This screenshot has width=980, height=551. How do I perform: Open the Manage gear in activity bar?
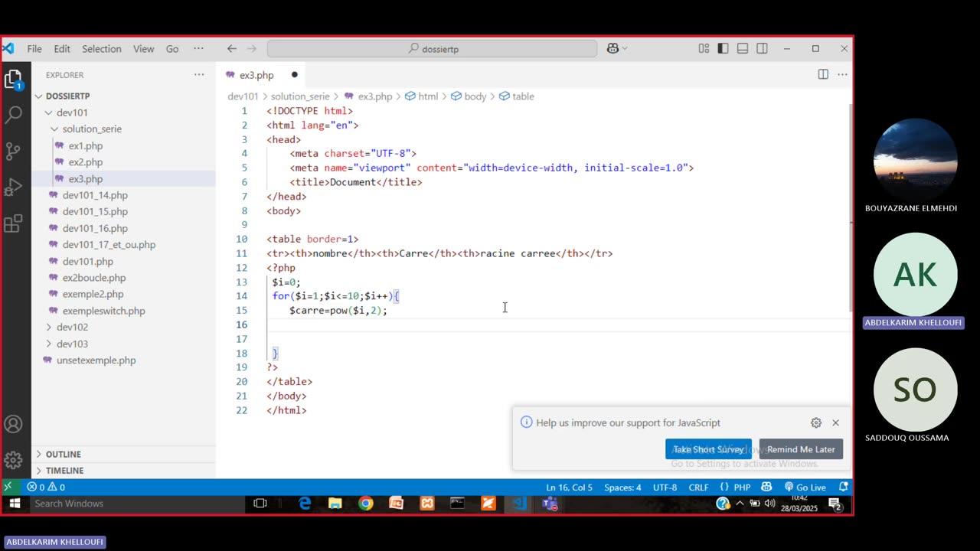[13, 460]
